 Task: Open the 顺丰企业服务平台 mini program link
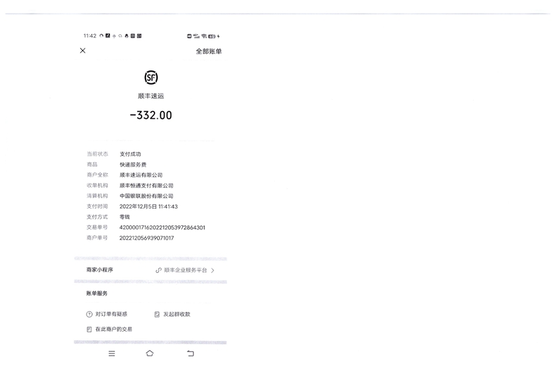[185, 270]
